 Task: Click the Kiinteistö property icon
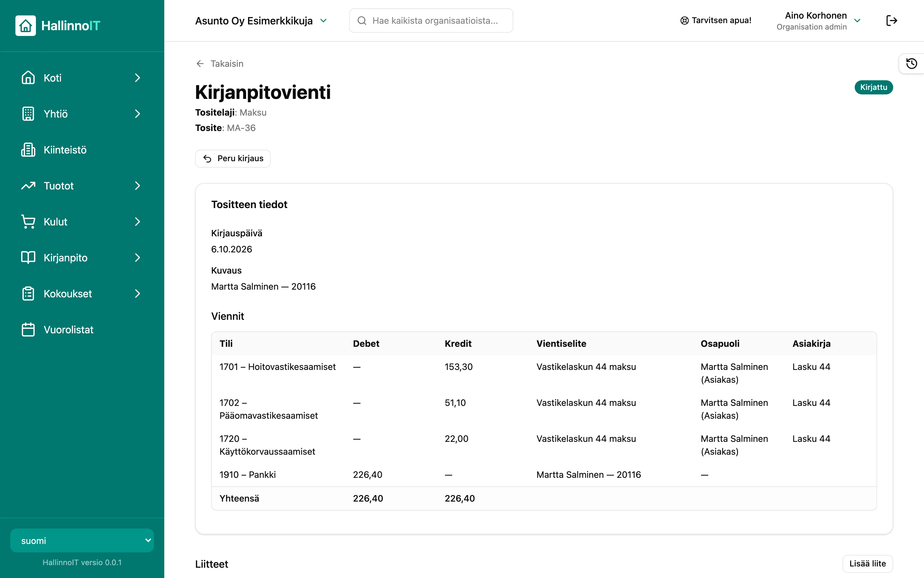tap(28, 149)
